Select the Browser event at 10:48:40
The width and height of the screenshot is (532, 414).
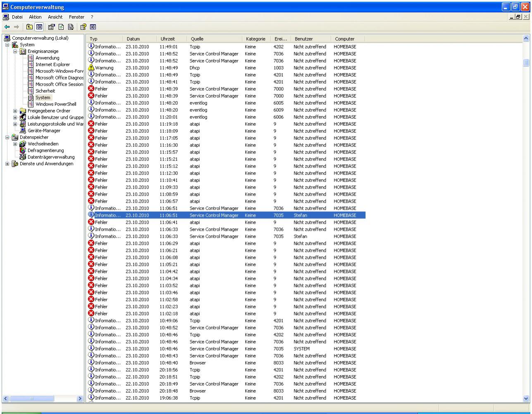227,363
